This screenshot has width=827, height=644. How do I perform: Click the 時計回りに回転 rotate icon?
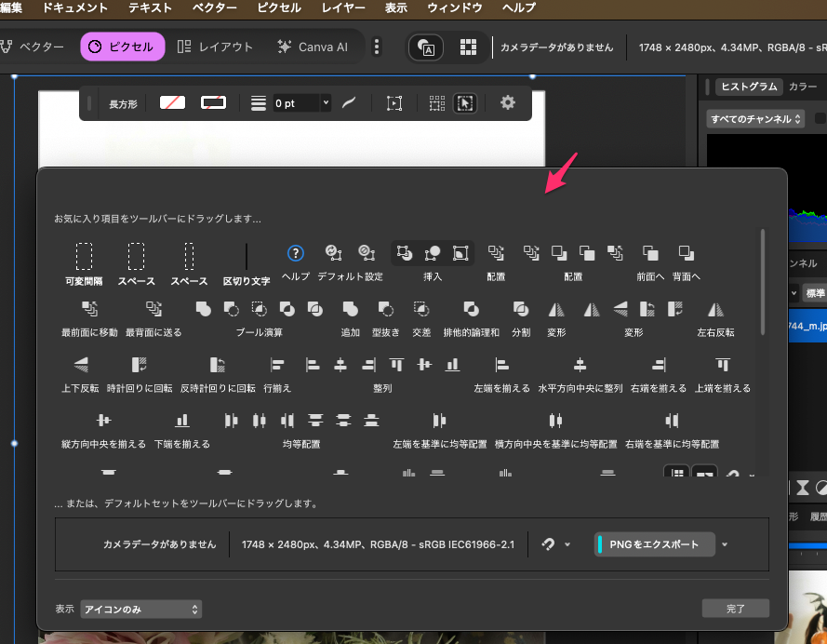[x=140, y=364]
